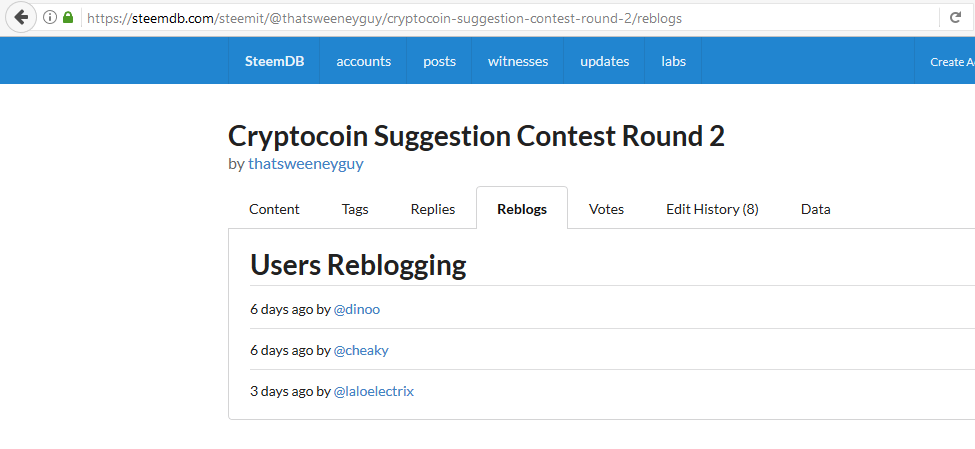Open the witnesses page
Screen dimensions: 975x449
coord(518,61)
